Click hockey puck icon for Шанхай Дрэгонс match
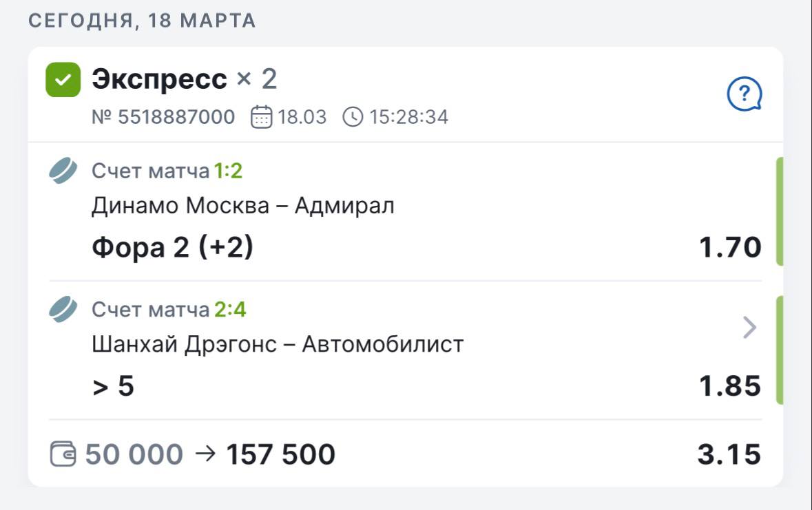This screenshot has width=812, height=510. (64, 310)
